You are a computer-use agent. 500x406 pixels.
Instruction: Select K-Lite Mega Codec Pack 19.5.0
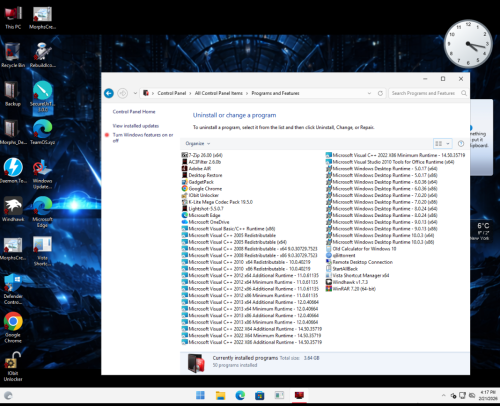pyautogui.click(x=217, y=202)
